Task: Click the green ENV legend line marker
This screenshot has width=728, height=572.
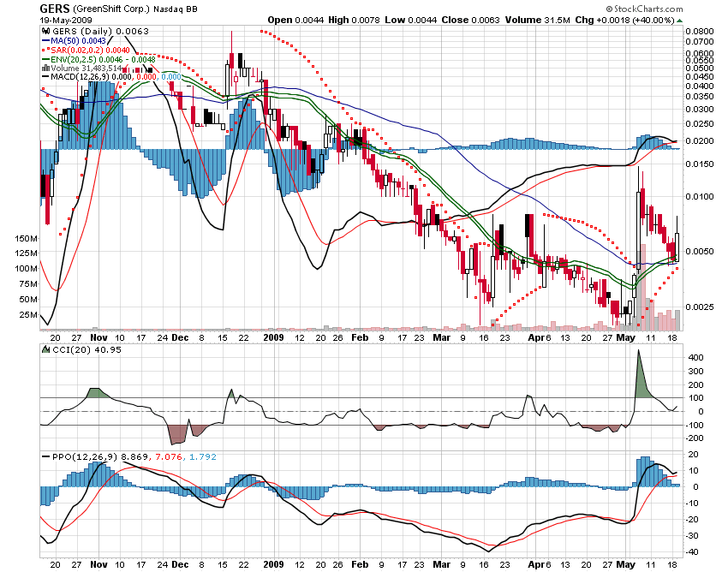Action: coord(46,59)
